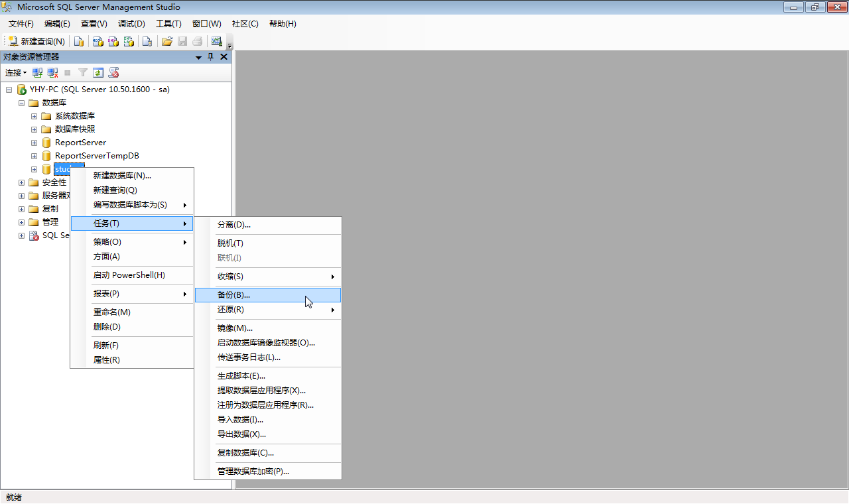Select the 系统数据库 folder
This screenshot has height=504, width=849.
tap(75, 116)
